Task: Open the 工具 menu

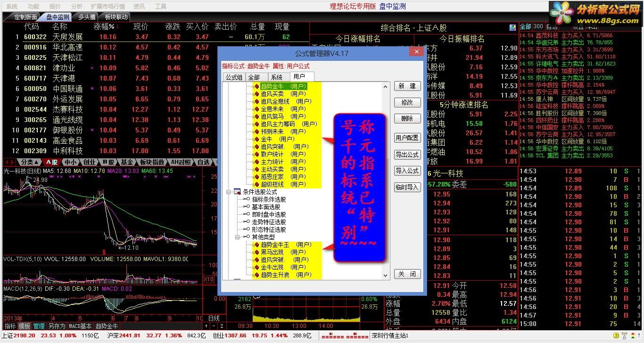Action: click(161, 7)
